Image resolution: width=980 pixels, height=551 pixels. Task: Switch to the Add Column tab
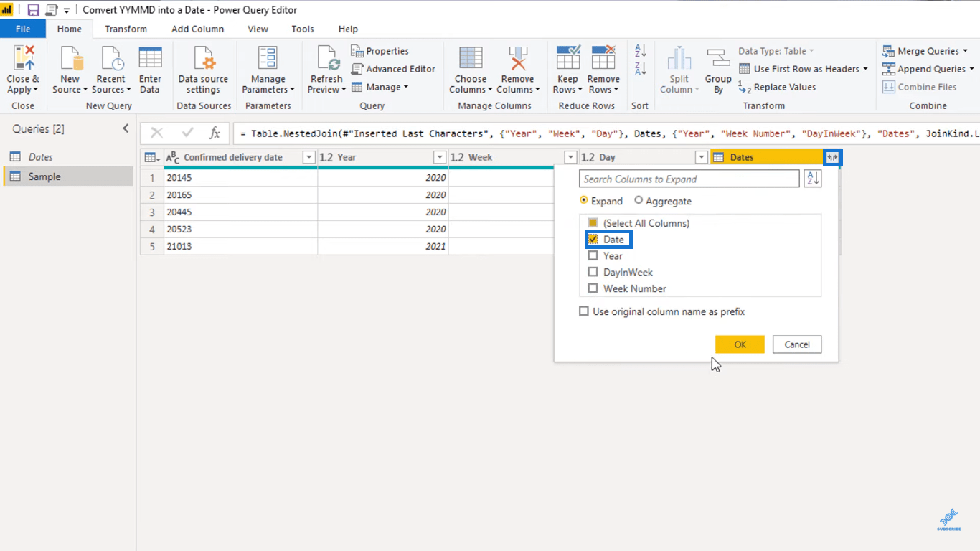coord(197,29)
